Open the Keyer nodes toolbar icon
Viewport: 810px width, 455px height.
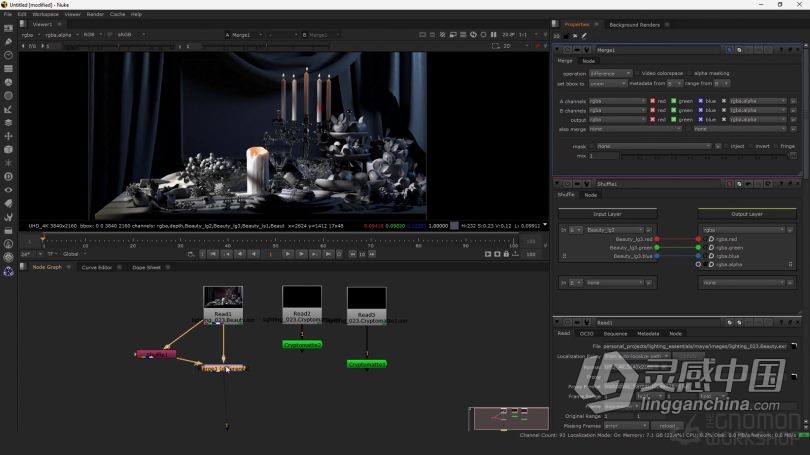(8, 109)
